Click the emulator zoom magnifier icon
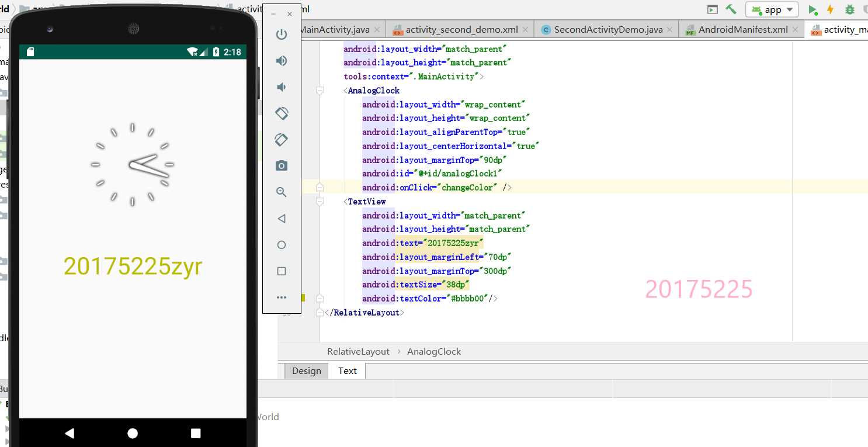868x447 pixels. 282,192
